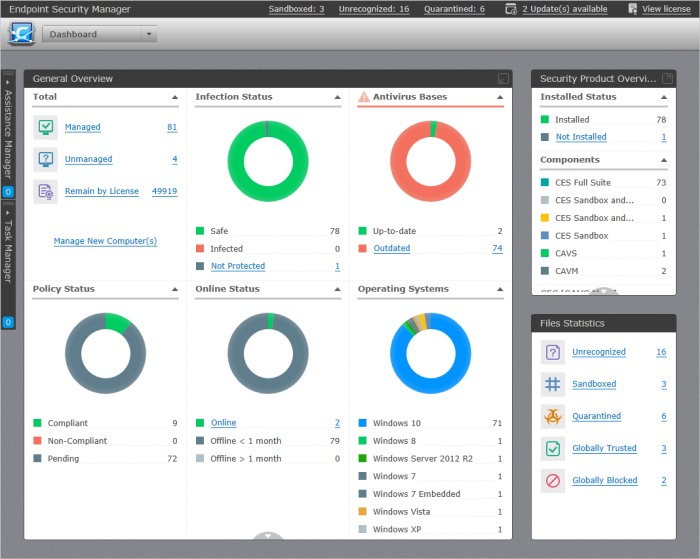Open the Unmanaged computers link

pyautogui.click(x=88, y=159)
